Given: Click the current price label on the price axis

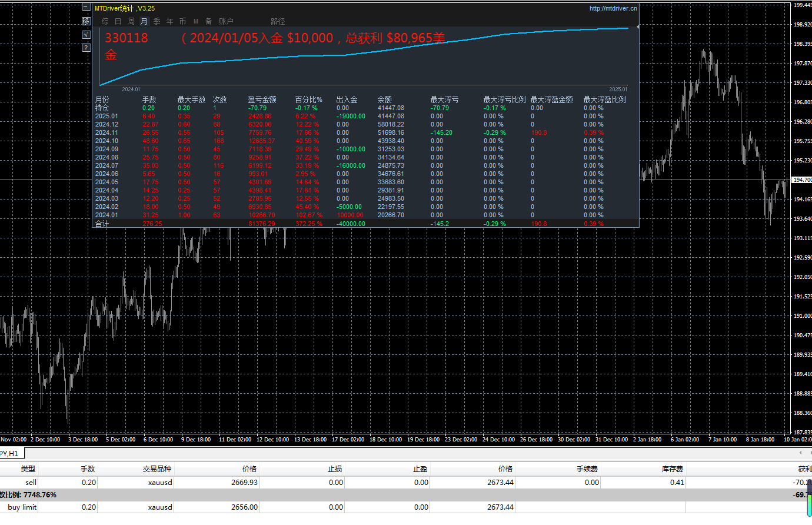Looking at the screenshot, I should pos(801,180).
